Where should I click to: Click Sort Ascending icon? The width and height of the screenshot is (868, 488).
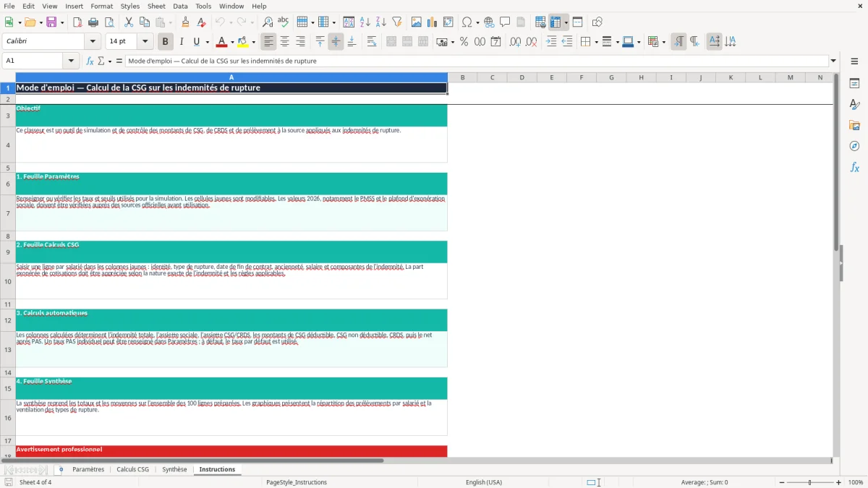pos(365,22)
